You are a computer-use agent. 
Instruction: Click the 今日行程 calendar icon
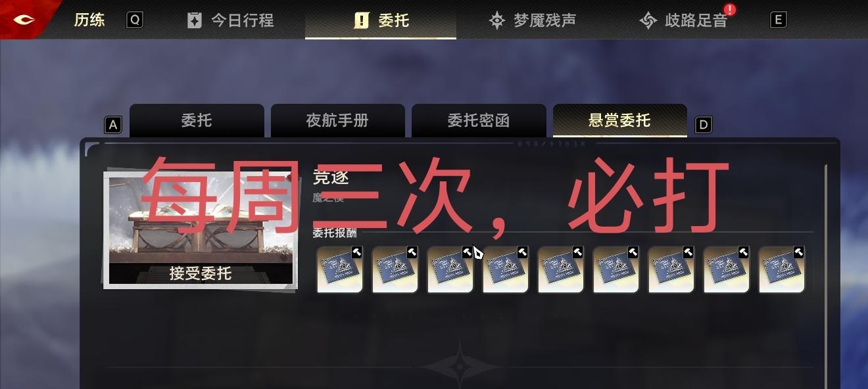pyautogui.click(x=195, y=20)
